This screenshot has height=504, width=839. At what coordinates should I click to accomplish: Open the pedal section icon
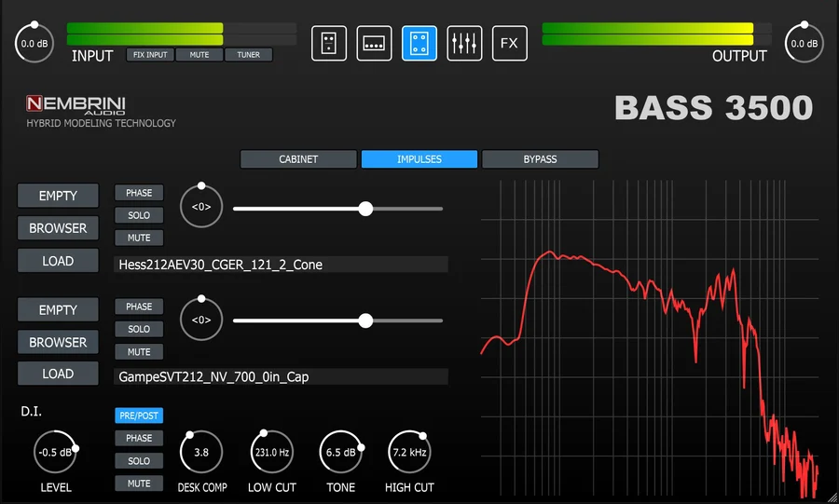pos(328,43)
